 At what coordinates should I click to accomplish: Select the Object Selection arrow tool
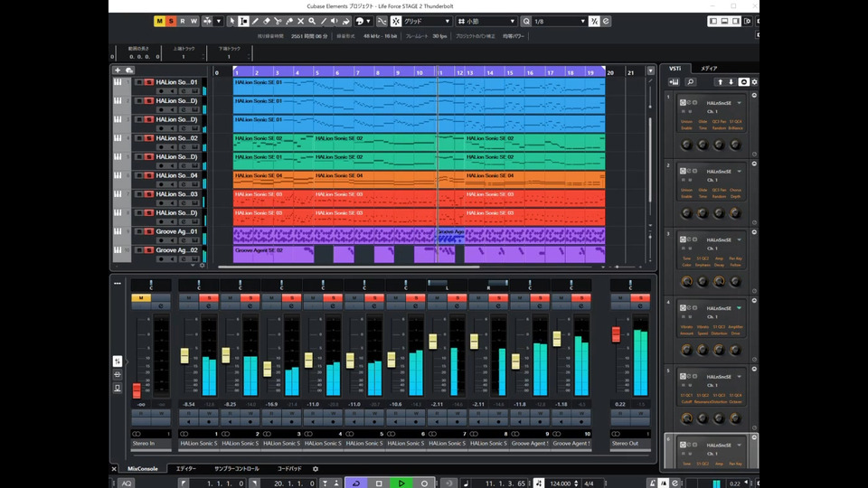click(232, 21)
